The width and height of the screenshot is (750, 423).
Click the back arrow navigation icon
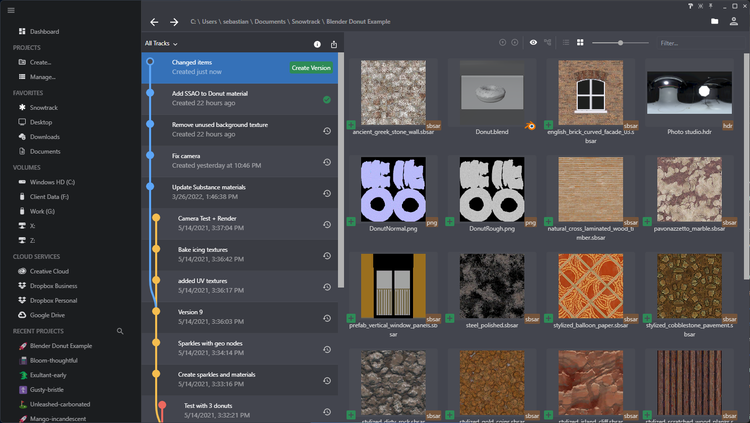(x=154, y=21)
